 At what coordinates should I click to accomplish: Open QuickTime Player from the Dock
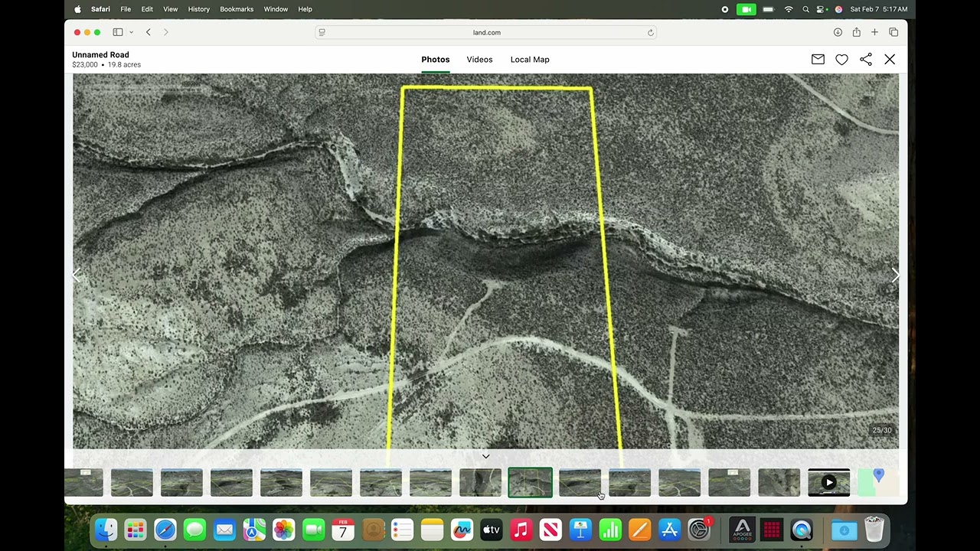[x=802, y=530]
